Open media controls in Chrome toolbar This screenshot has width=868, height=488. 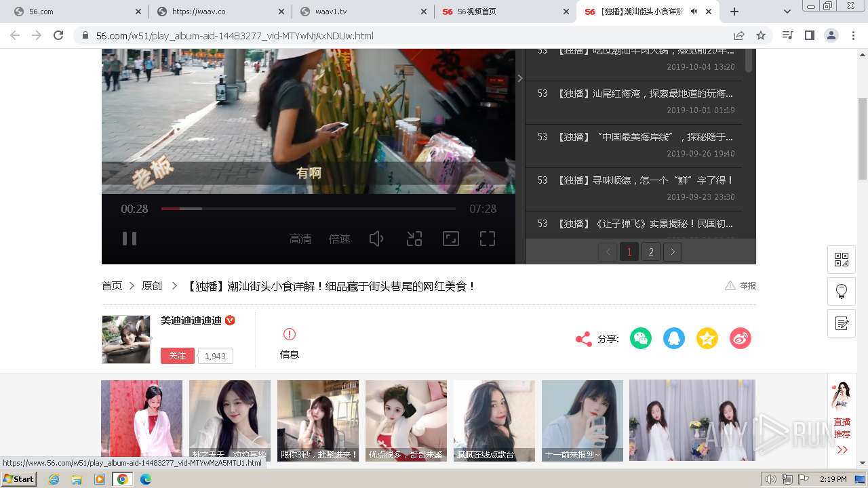(787, 35)
